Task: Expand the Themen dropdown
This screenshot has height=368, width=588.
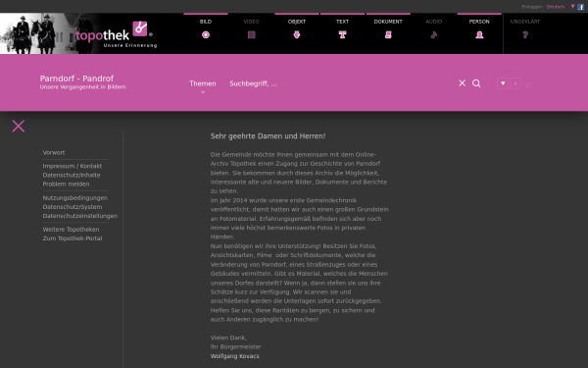Action: tap(203, 85)
